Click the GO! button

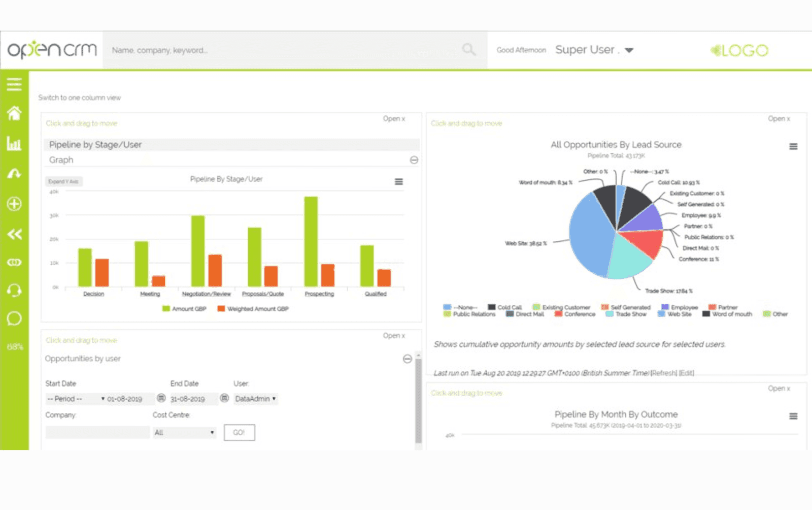[x=239, y=432]
